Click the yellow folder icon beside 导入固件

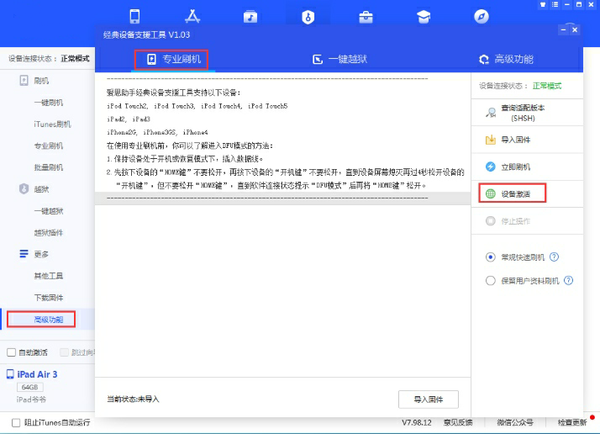pos(490,140)
